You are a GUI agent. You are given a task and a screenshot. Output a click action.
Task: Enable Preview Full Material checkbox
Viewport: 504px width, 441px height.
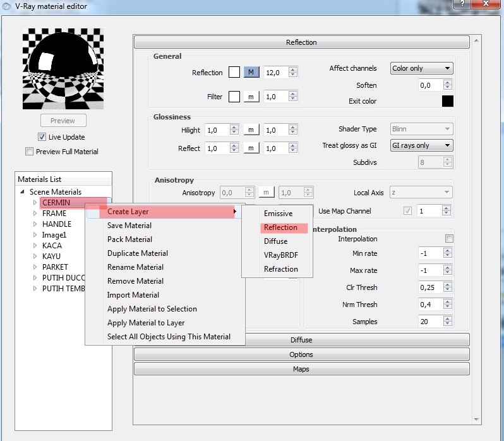29,152
